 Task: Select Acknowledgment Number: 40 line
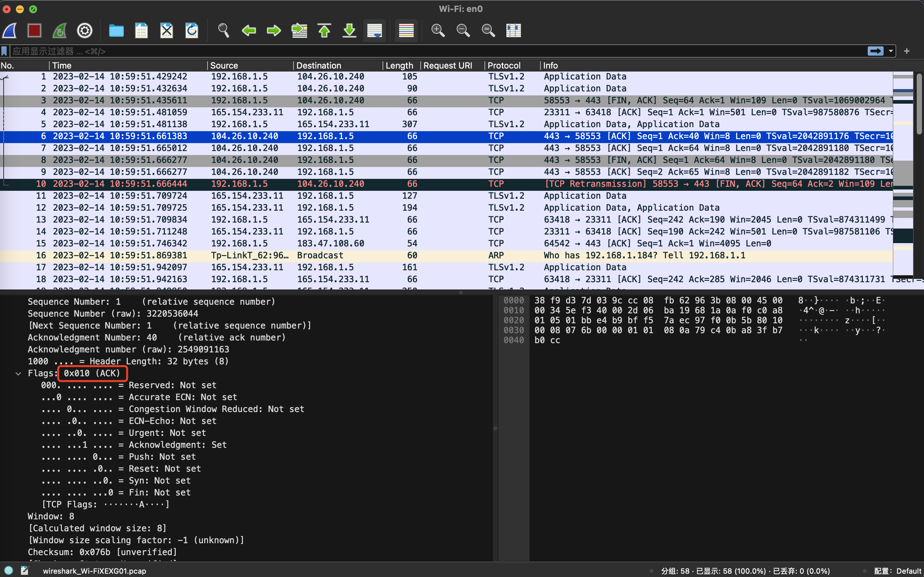click(x=157, y=338)
